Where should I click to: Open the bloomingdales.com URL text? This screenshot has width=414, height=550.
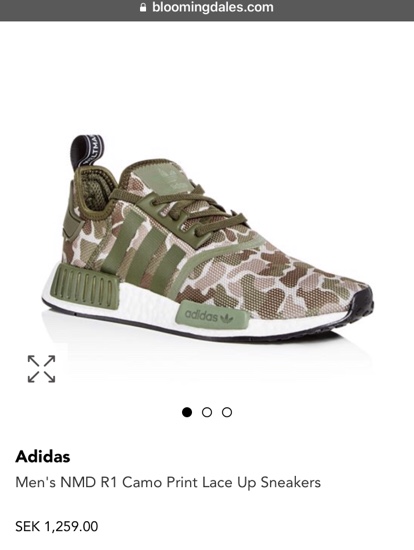(x=213, y=7)
